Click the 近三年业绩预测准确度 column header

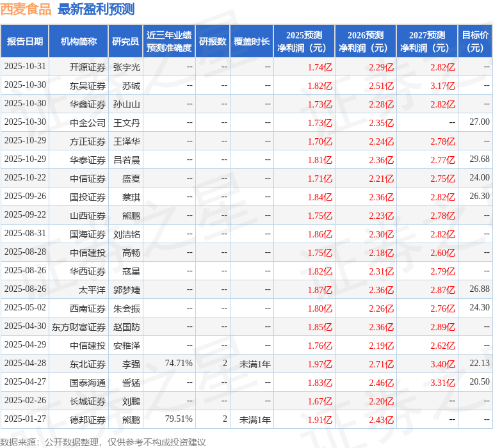pyautogui.click(x=169, y=42)
